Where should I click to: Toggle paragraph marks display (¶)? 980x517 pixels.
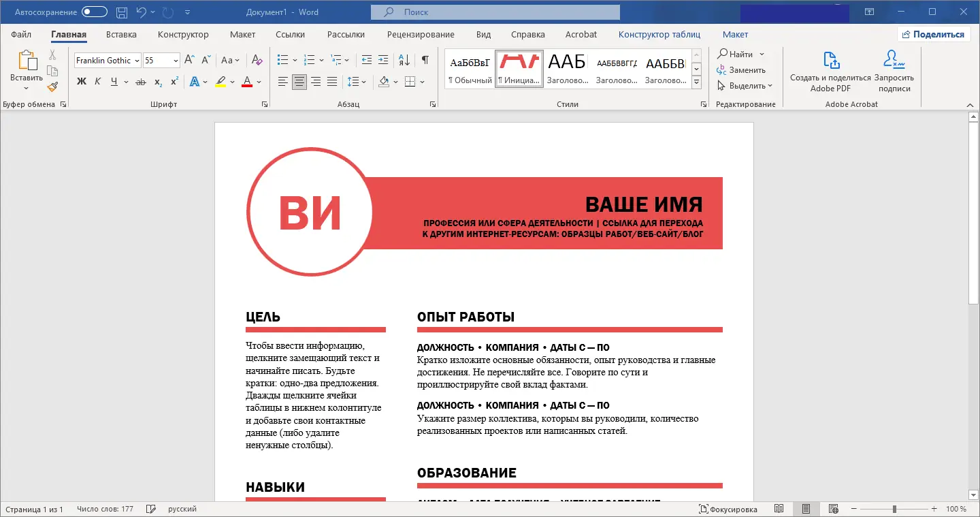click(x=425, y=60)
